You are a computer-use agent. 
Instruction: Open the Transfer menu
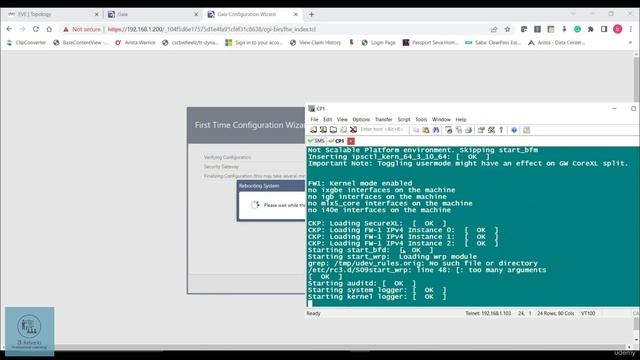pos(384,119)
